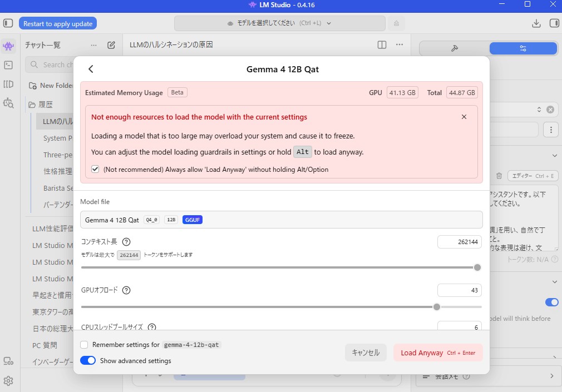
Task: Open chat list more options ellipsis
Action: tap(93, 45)
